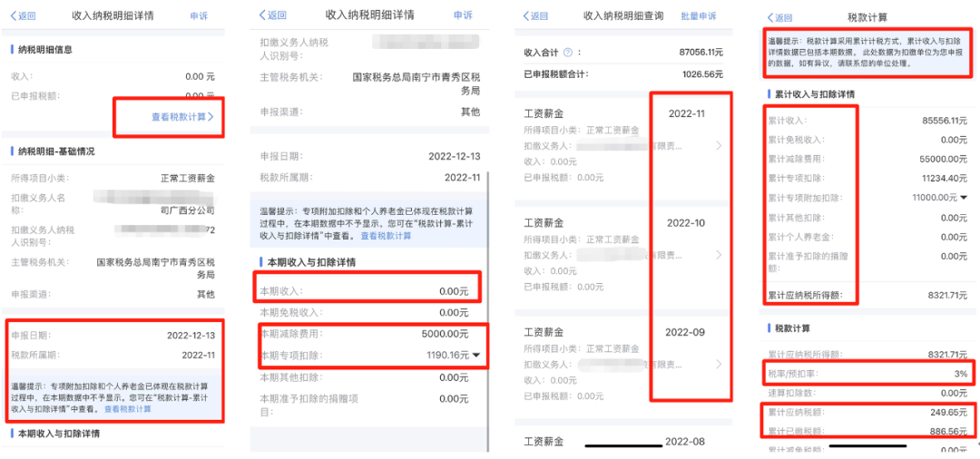Tap back arrow on 收入纳税明细查询 page

pyautogui.click(x=537, y=16)
